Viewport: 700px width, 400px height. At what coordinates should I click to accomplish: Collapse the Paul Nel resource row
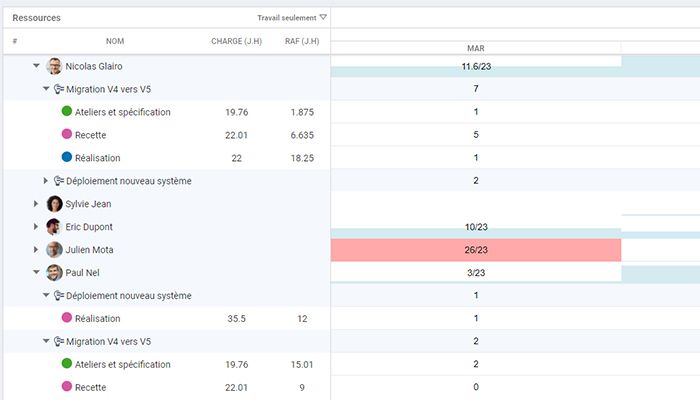click(x=37, y=273)
